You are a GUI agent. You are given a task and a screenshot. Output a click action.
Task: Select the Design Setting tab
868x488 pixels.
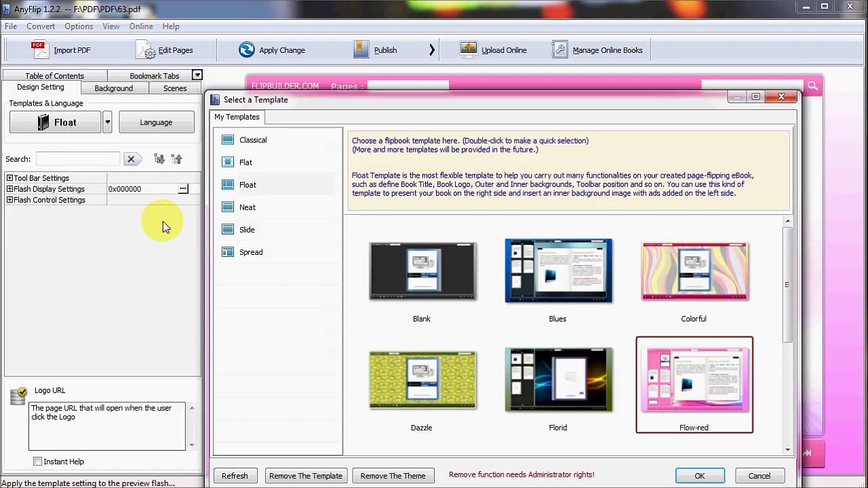tap(41, 87)
